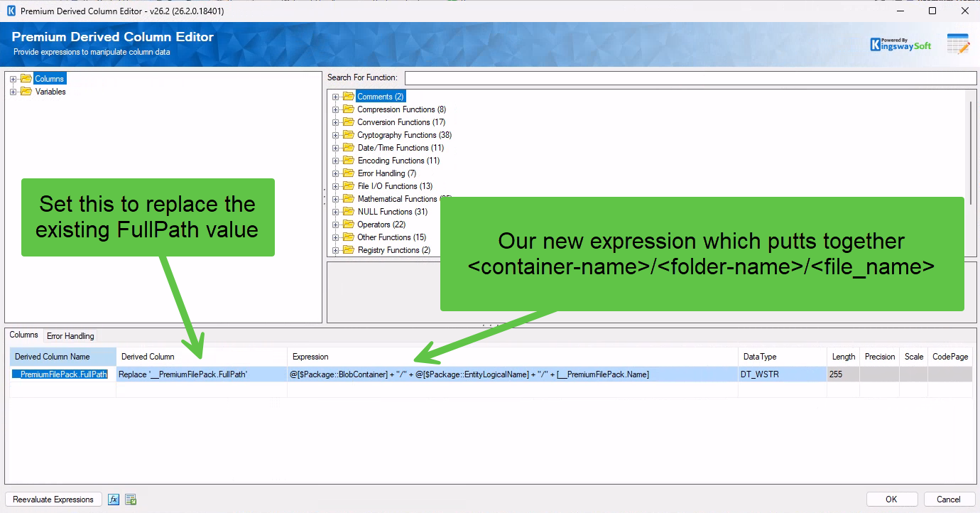Click the Operators folder icon
Screen dimensions: 980x513
pos(348,225)
